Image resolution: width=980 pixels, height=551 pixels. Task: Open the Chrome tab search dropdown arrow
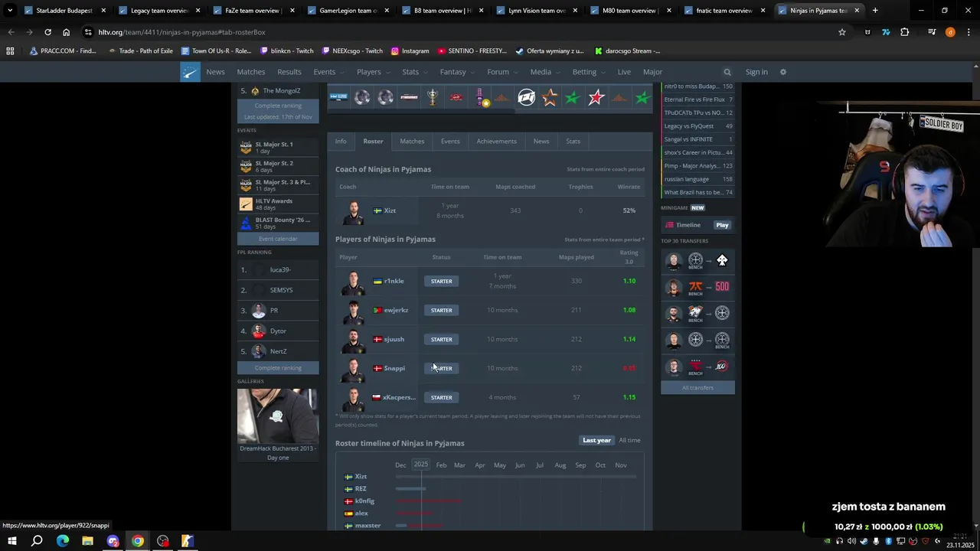pos(10,11)
